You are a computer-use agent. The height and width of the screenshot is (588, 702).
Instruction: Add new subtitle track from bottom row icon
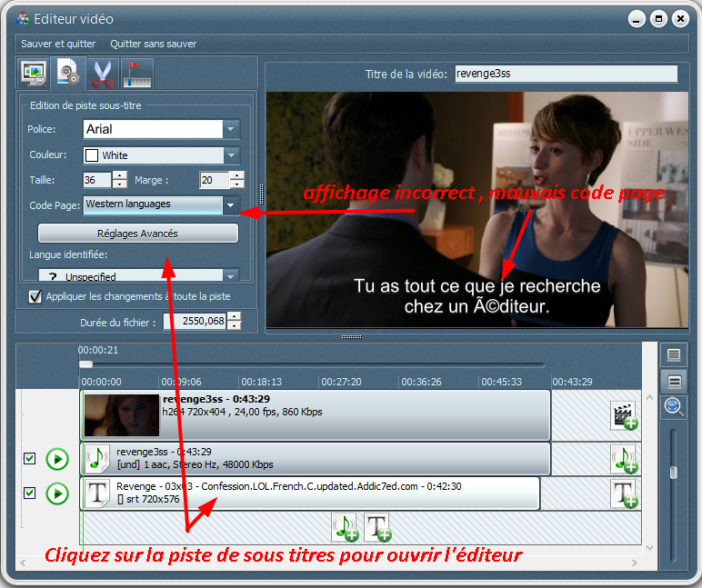(x=378, y=528)
